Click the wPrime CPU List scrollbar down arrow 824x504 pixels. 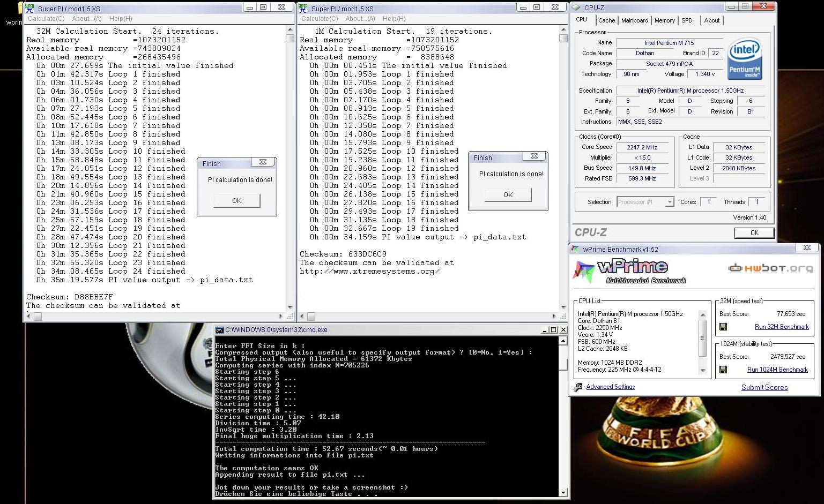[703, 370]
